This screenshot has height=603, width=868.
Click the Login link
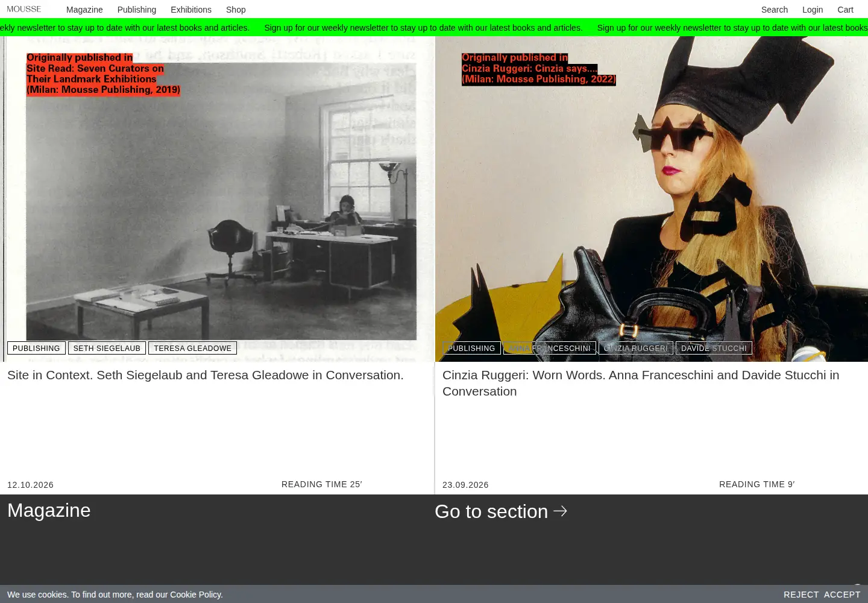813,10
